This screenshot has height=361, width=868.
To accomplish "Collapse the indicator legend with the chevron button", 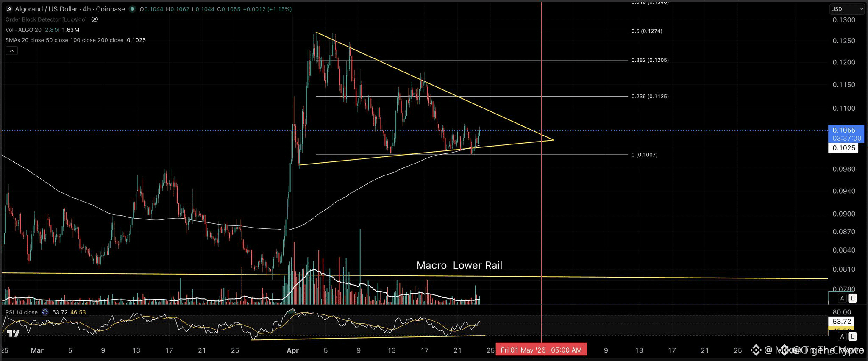I will coord(11,51).
